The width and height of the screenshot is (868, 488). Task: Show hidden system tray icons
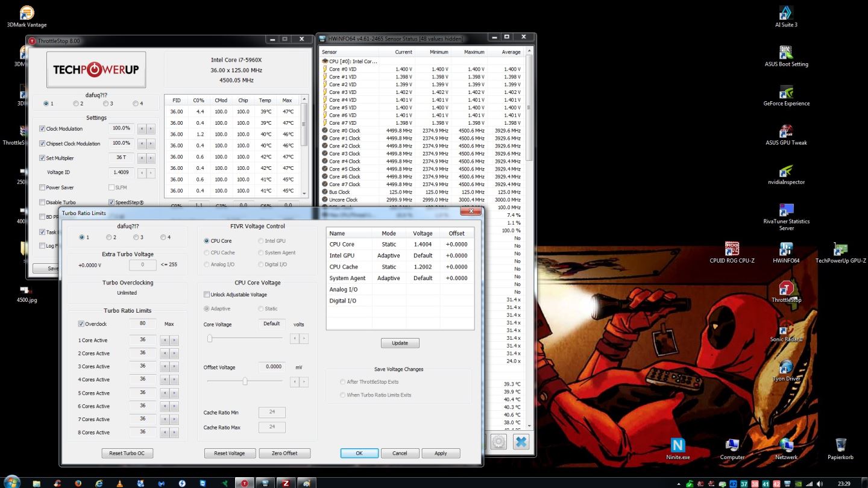(679, 483)
